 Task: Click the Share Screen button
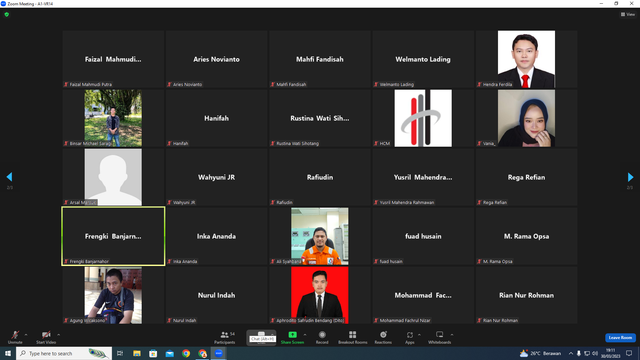point(292,337)
